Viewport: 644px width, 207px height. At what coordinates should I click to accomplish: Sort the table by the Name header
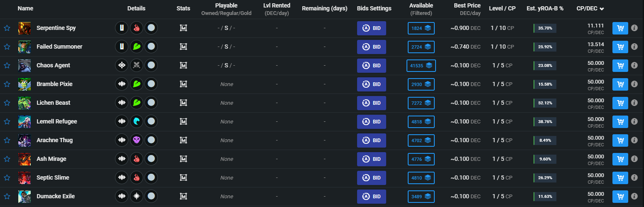tap(26, 8)
